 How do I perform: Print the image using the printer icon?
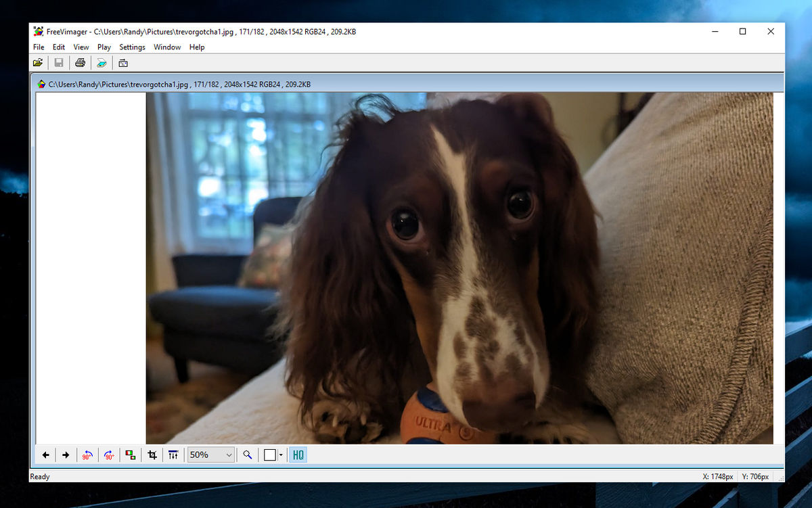(81, 63)
